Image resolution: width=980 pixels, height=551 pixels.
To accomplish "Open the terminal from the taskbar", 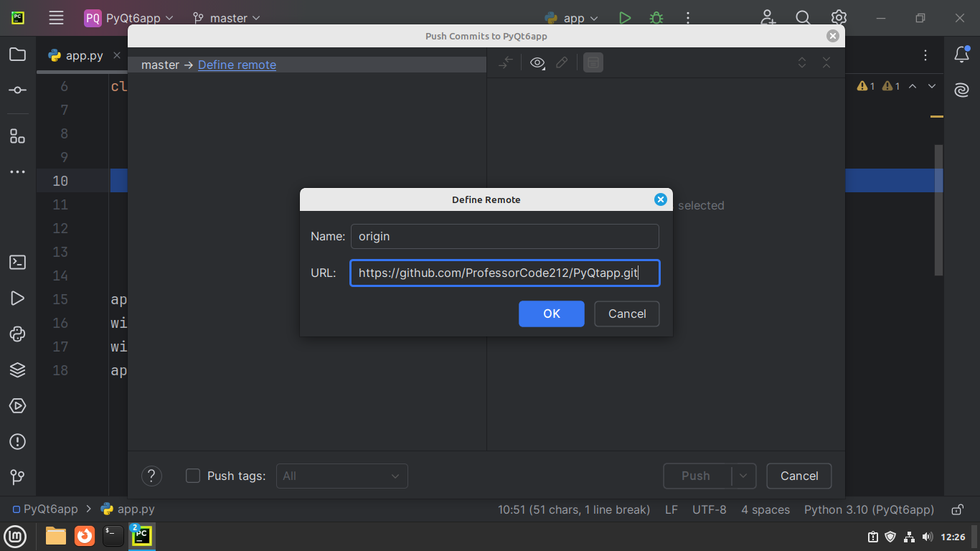I will [113, 536].
